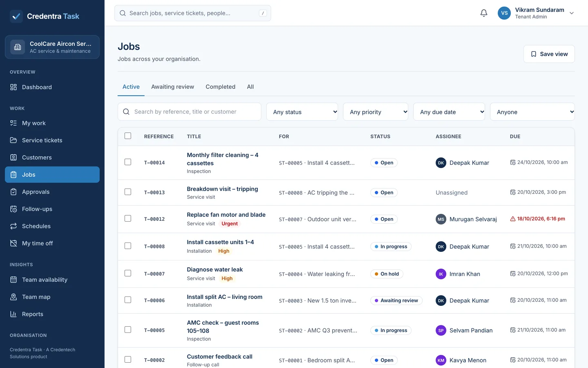This screenshot has height=368, width=588.
Task: Click the Jobs item in sidebar
Action: [52, 175]
